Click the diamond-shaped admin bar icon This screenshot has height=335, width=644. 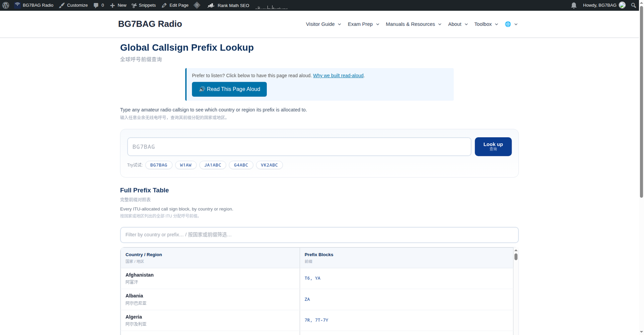point(197,5)
